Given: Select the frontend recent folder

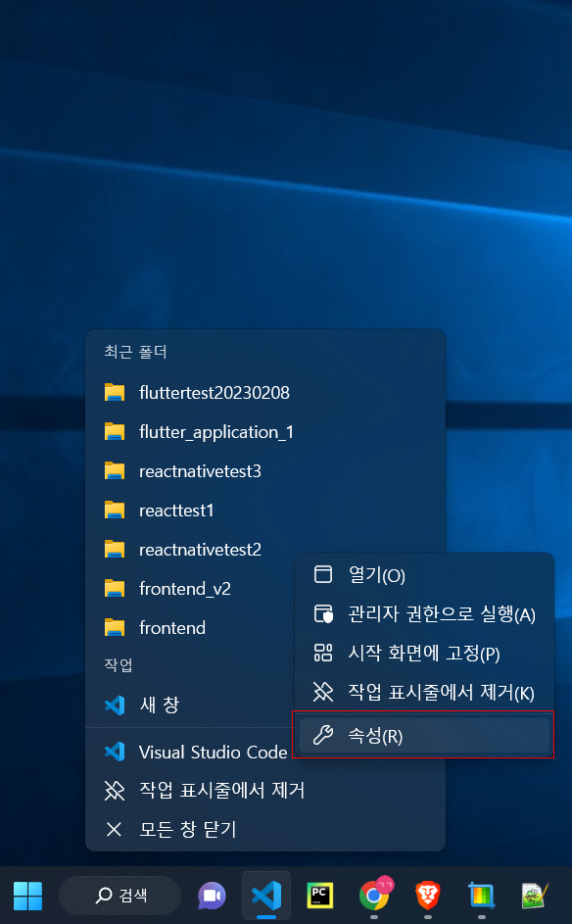Looking at the screenshot, I should [x=192, y=628].
